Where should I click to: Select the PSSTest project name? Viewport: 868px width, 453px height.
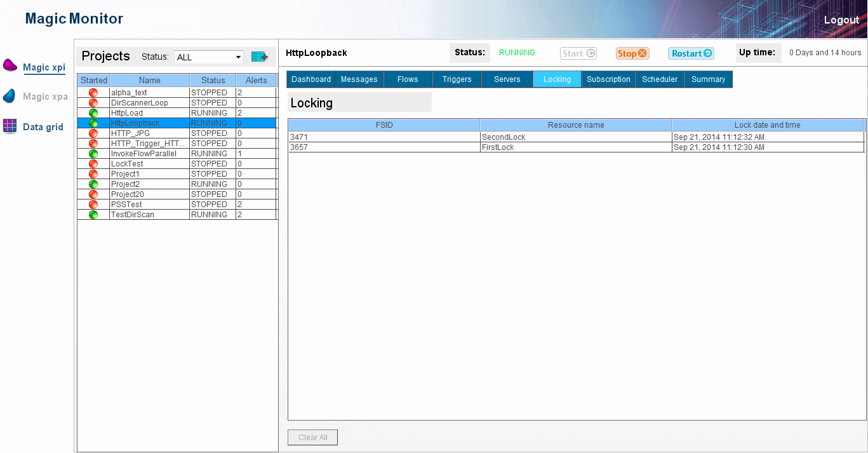tap(126, 205)
